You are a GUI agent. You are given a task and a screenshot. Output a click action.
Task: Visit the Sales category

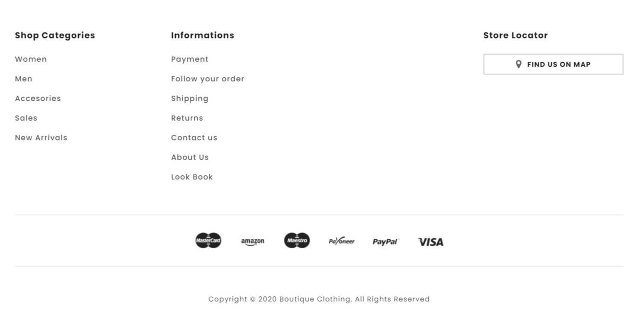[x=26, y=118]
